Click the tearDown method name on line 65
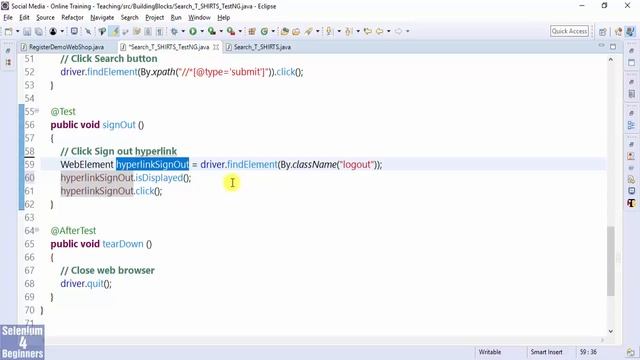 coord(123,244)
